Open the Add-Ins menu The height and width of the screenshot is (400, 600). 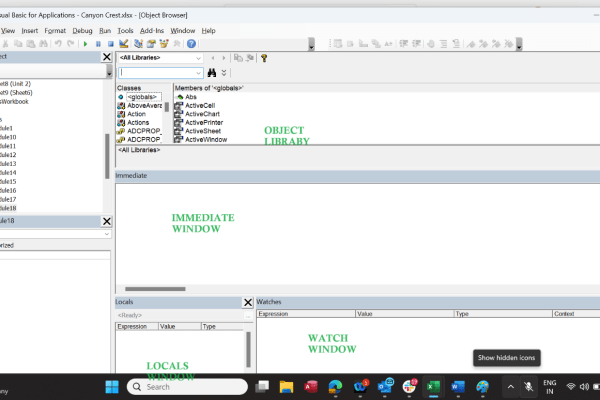tap(152, 31)
